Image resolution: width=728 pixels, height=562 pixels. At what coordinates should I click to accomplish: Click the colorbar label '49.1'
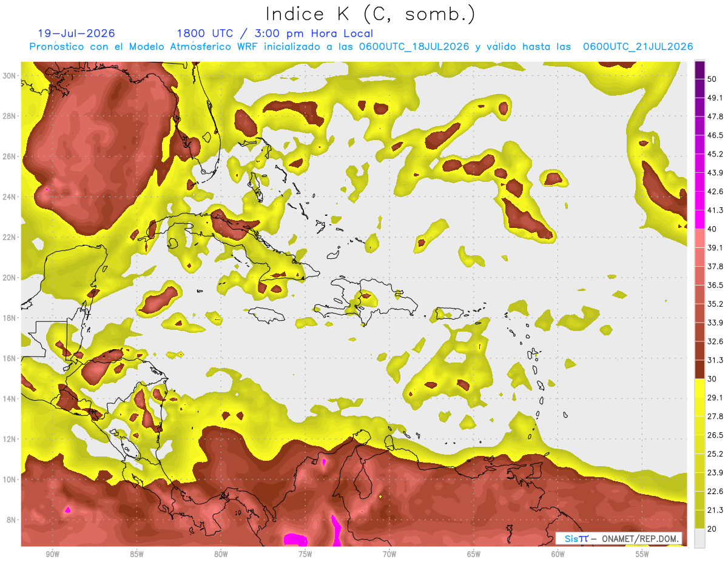coord(715,98)
